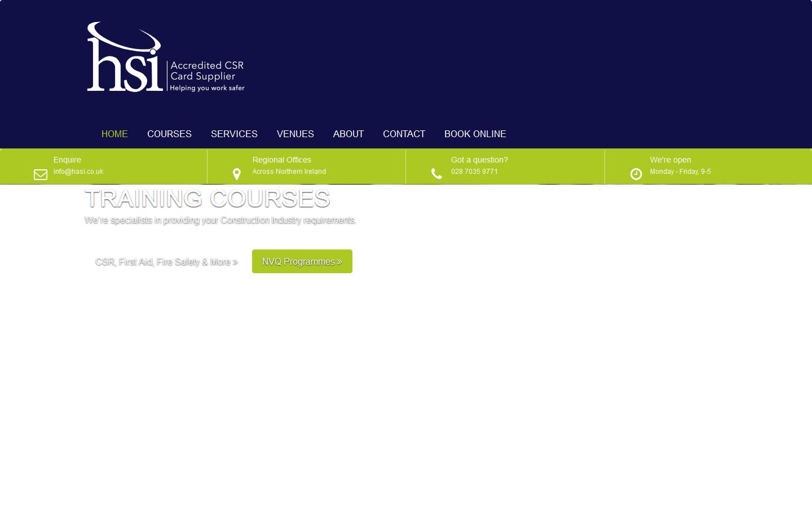Image resolution: width=812 pixels, height=508 pixels.
Task: Switch to the ABOUT section
Action: pyautogui.click(x=348, y=134)
